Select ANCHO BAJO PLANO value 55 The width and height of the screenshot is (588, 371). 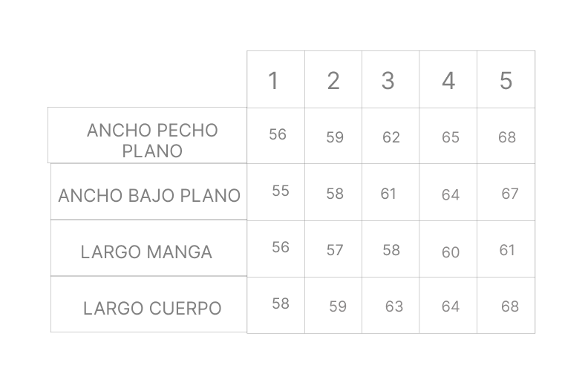[x=281, y=191]
